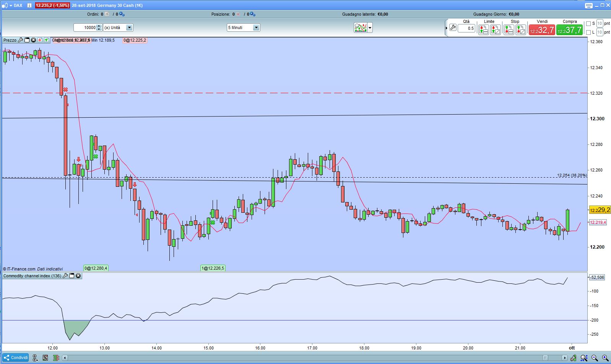Click the left Stop order icon
Screen dimensions: 611x364
pos(509,30)
